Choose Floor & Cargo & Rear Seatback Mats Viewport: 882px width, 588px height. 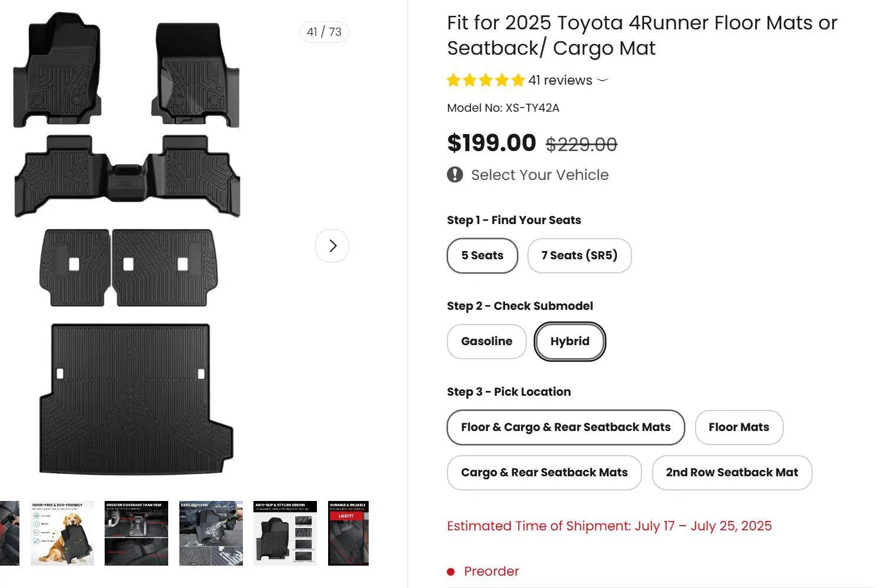(x=565, y=427)
